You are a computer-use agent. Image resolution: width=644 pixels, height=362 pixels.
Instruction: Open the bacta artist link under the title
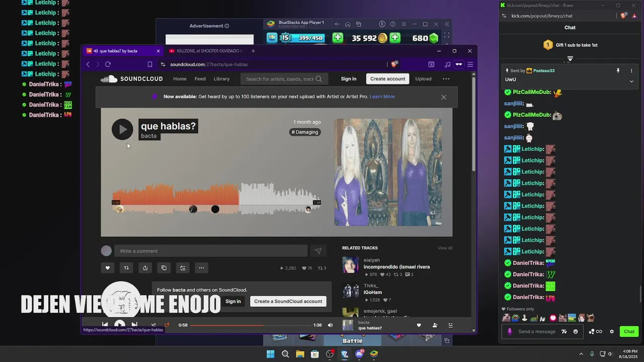pyautogui.click(x=149, y=136)
